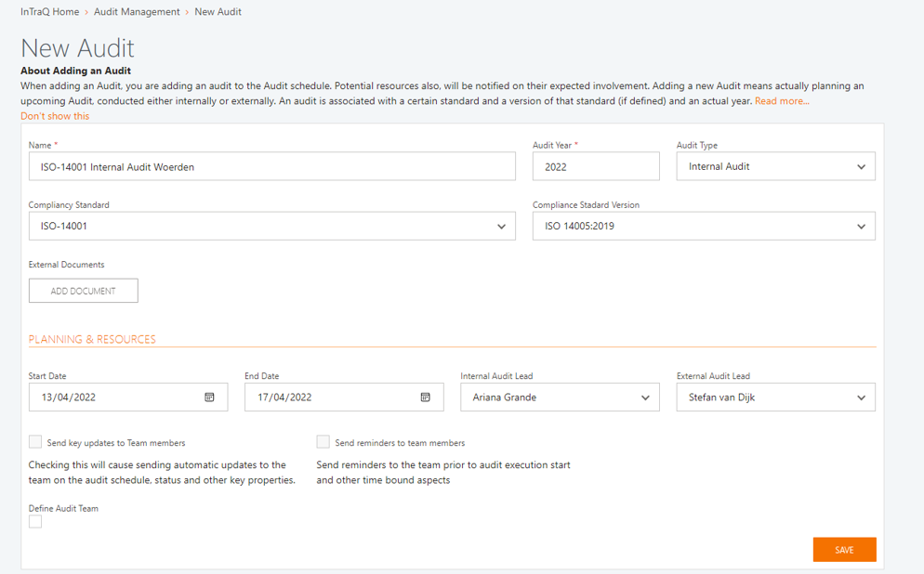Image resolution: width=924 pixels, height=574 pixels.
Task: Click into the audit Name field
Action: pyautogui.click(x=271, y=167)
